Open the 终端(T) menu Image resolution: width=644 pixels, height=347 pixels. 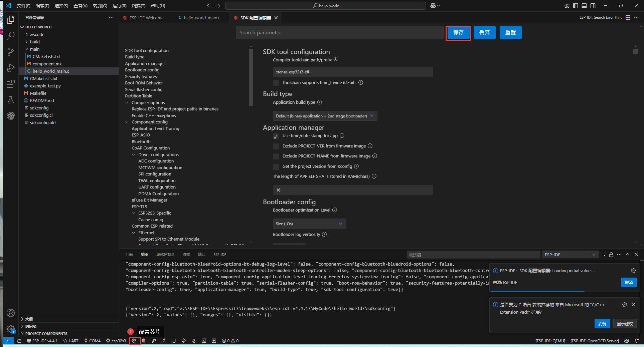pyautogui.click(x=138, y=6)
